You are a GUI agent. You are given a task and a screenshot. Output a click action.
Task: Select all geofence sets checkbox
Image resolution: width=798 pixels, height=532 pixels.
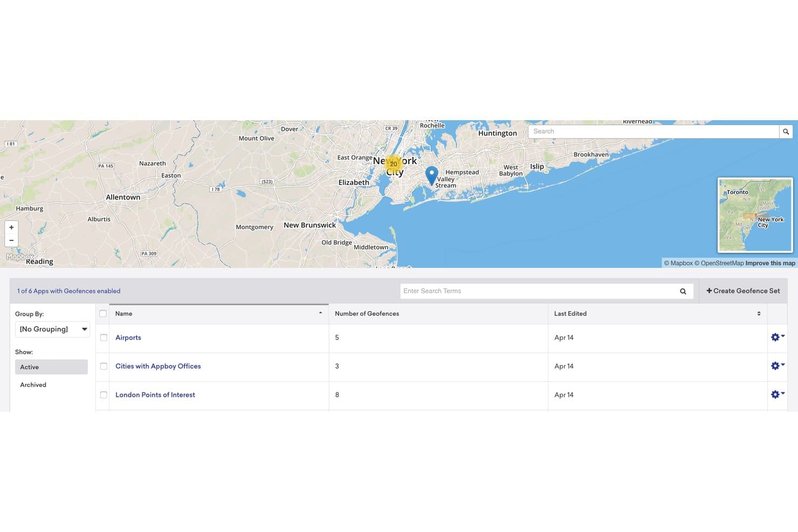[x=103, y=314]
